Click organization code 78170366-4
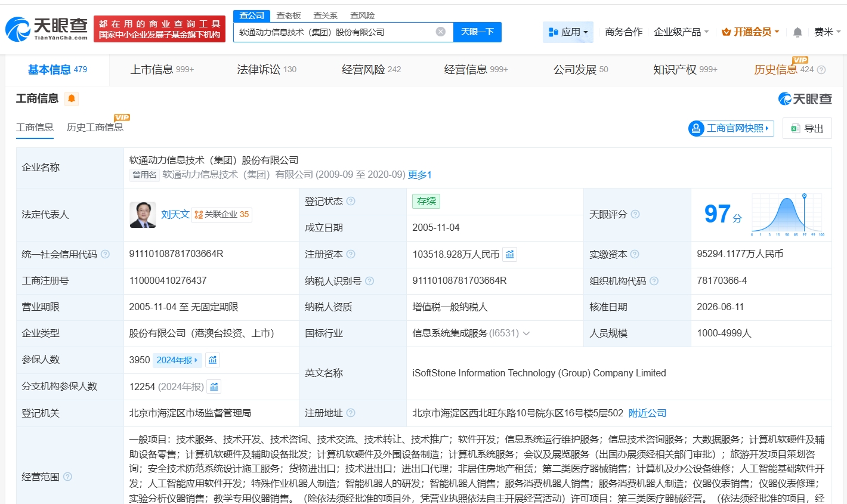 coord(722,281)
